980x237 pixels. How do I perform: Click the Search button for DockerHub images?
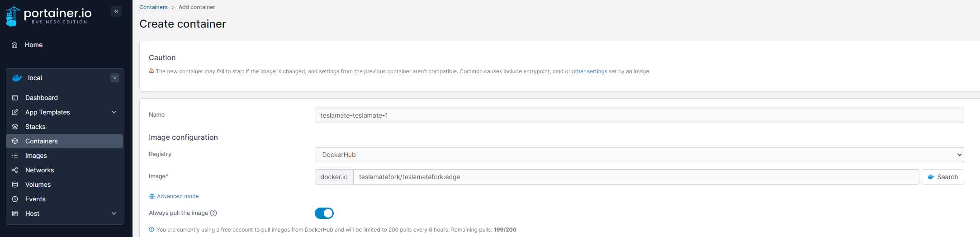click(942, 177)
